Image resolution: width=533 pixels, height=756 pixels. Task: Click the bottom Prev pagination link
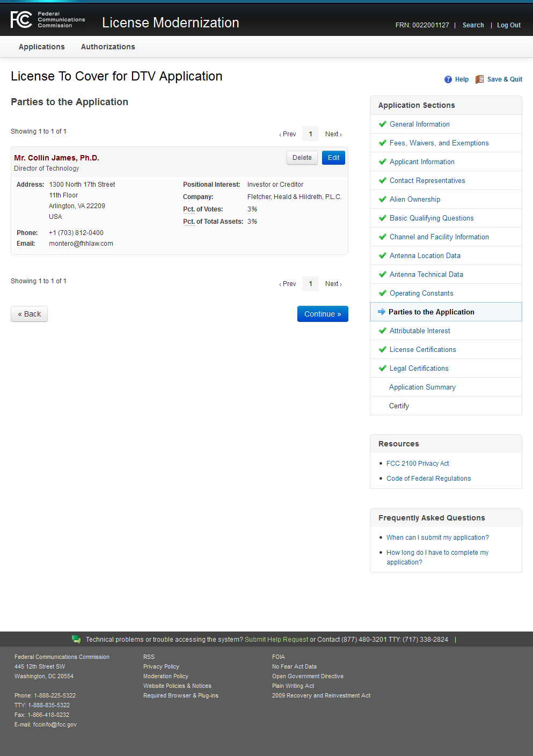(288, 284)
